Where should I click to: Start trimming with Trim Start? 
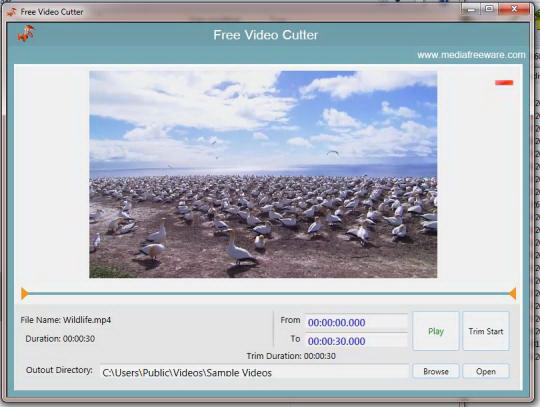point(486,331)
